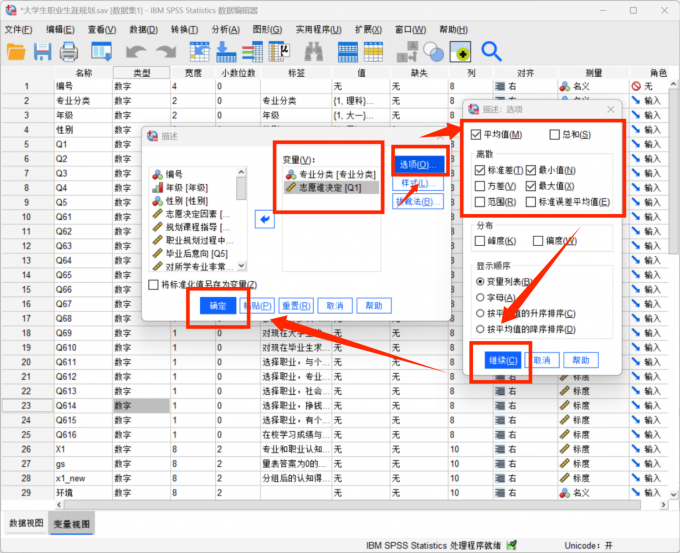Click 确定 in the 描述 dialog
Image resolution: width=680 pixels, height=553 pixels.
(218, 305)
